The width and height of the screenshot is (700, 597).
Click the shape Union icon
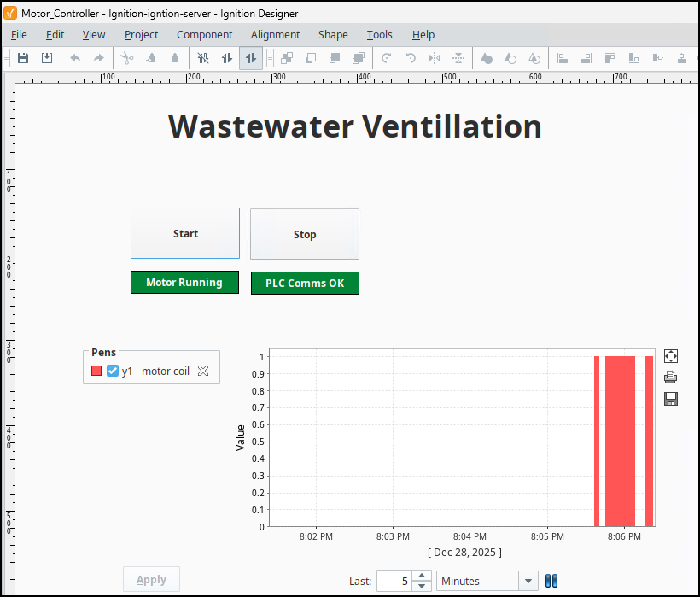click(x=487, y=58)
